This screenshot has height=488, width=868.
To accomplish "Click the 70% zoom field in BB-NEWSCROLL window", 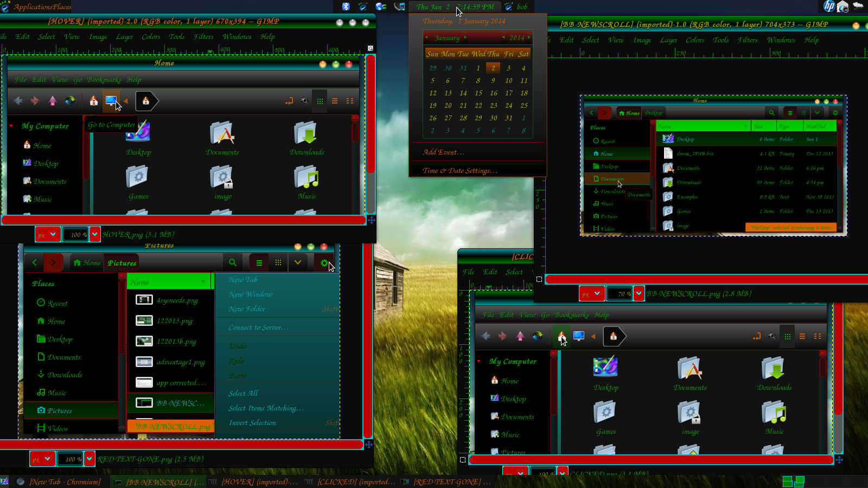I will (620, 293).
